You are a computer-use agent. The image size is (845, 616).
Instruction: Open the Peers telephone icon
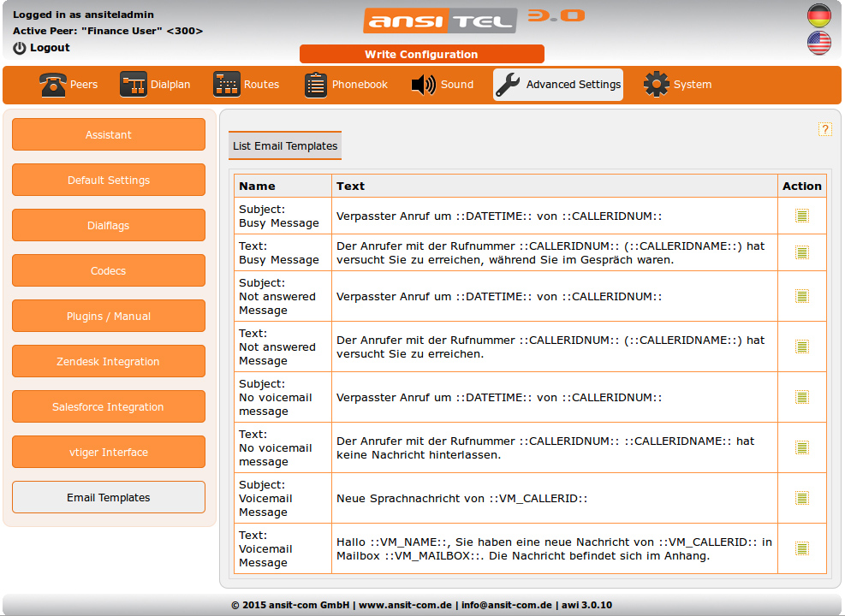53,85
